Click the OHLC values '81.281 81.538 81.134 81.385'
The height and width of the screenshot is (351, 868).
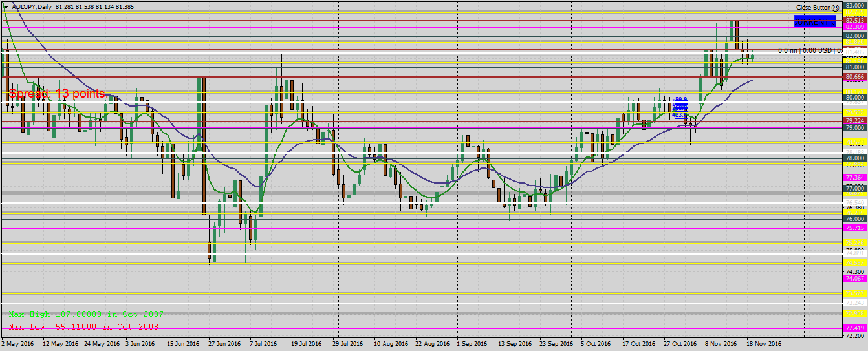[96, 6]
